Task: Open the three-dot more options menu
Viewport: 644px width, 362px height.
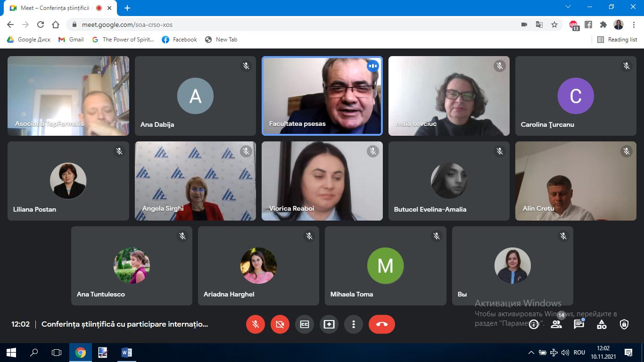Action: pyautogui.click(x=353, y=324)
